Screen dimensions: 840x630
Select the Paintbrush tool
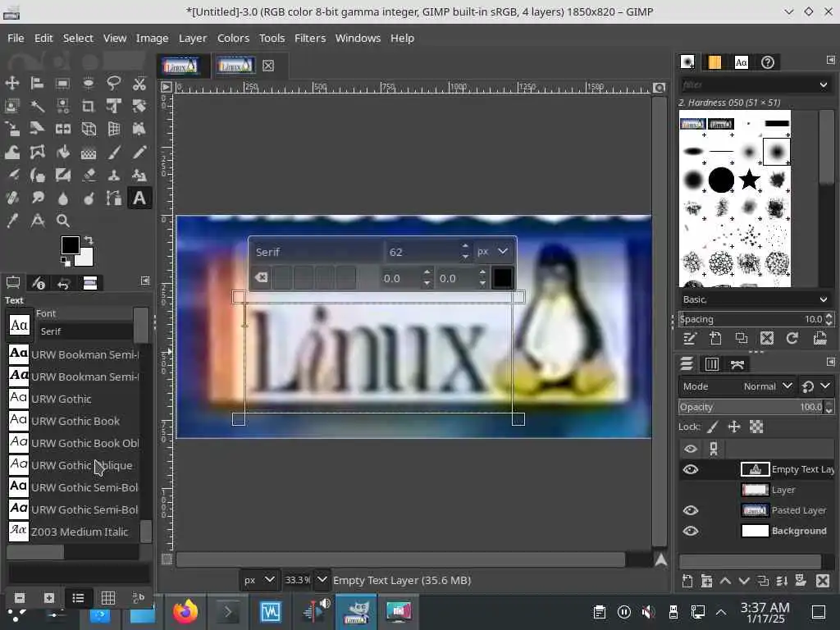(113, 153)
